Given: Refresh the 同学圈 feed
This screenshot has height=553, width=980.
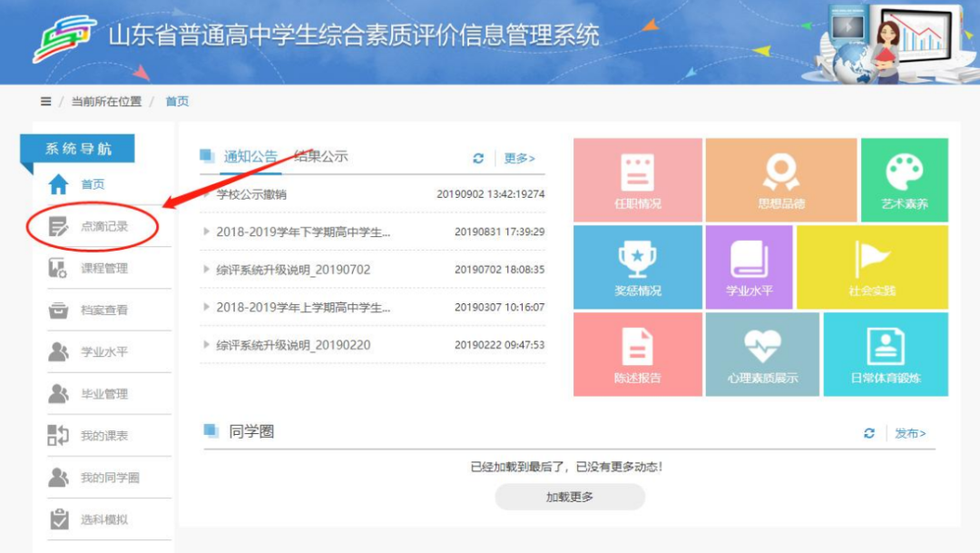Looking at the screenshot, I should pyautogui.click(x=868, y=433).
